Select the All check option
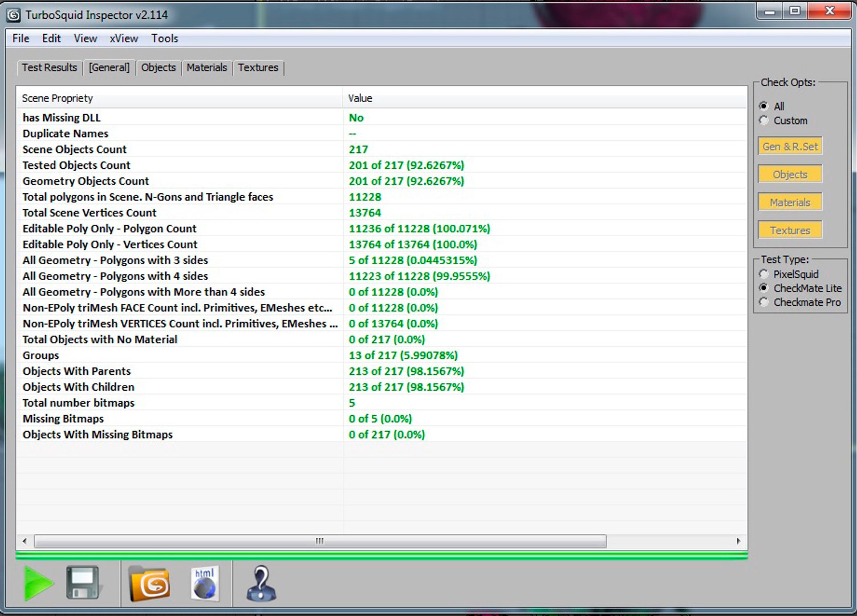This screenshot has height=616, width=857. click(772, 106)
